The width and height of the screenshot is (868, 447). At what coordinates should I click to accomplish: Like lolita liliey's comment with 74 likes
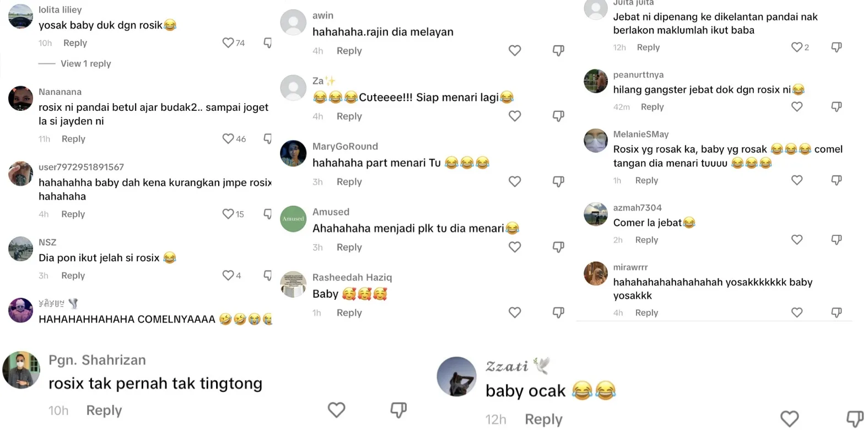tap(228, 42)
